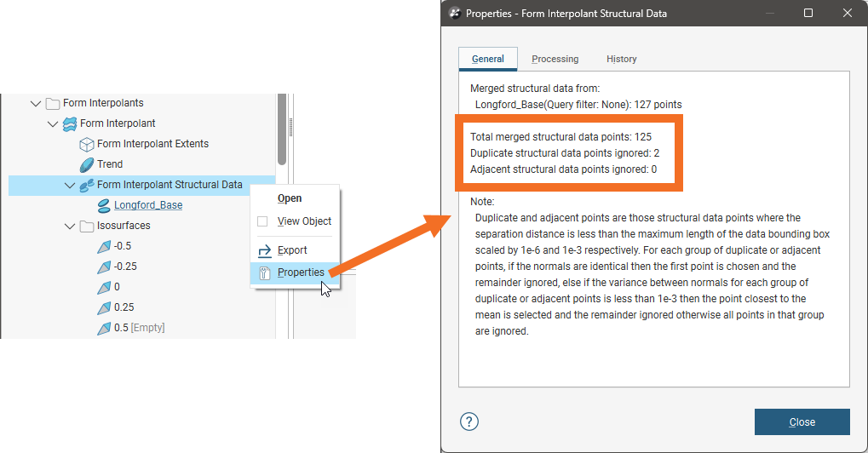Tick the View Object checkbox

262,221
